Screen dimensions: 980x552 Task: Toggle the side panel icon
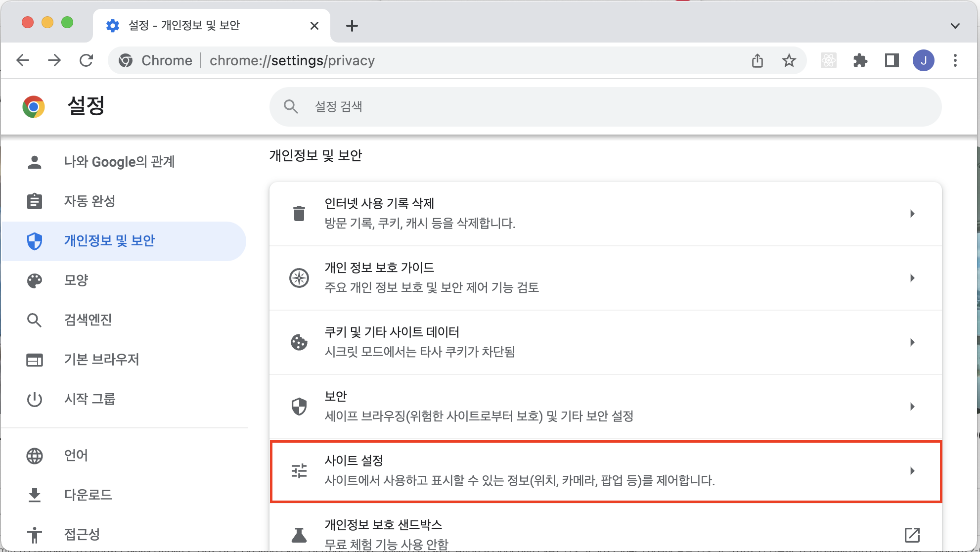point(891,61)
